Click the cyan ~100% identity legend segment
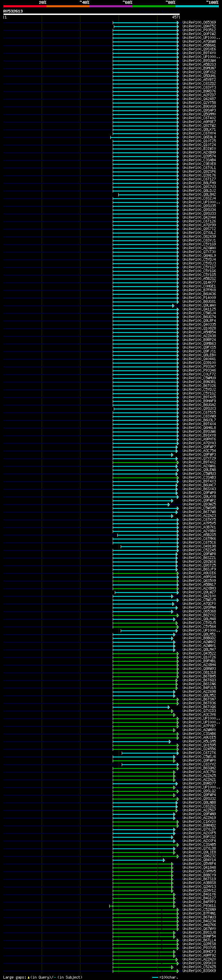 pos(197,6)
